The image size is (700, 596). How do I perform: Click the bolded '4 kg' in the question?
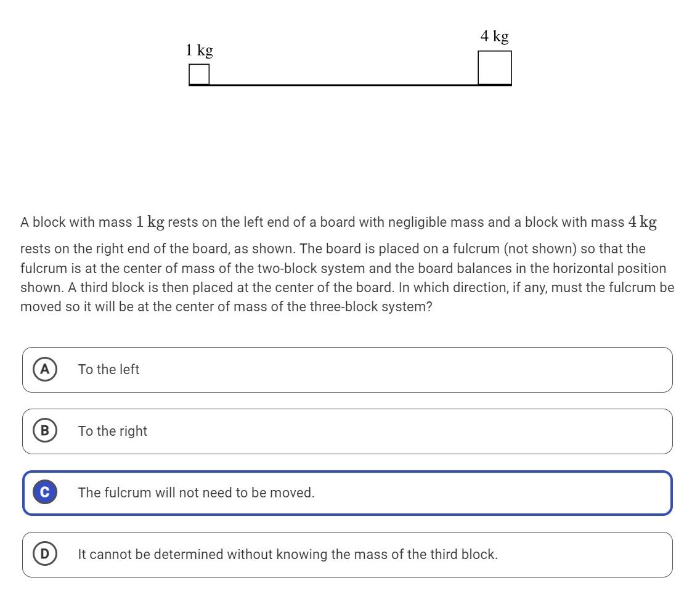[643, 222]
